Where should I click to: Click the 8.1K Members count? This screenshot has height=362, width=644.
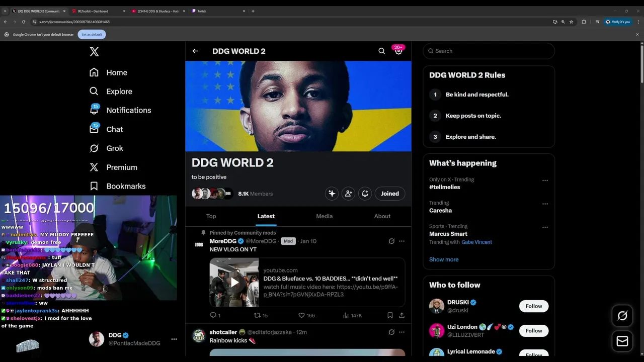pos(255,194)
